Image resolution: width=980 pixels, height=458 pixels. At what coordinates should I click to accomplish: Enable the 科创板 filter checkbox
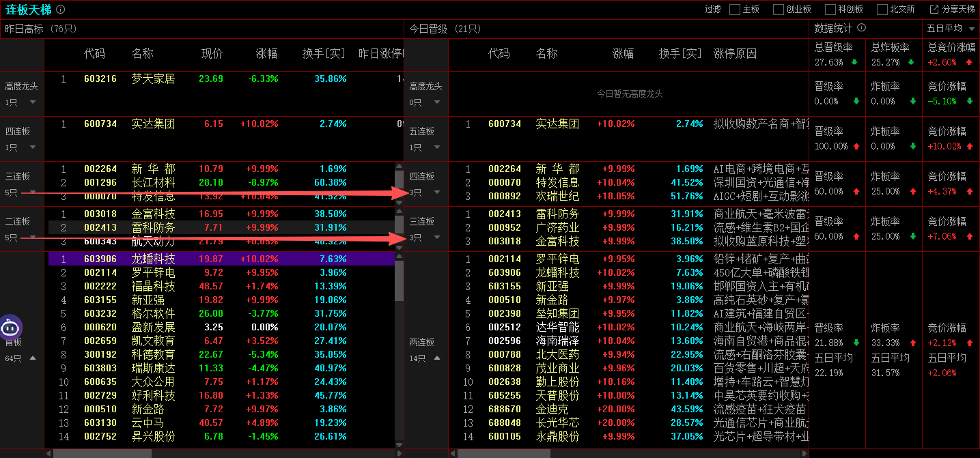click(830, 10)
